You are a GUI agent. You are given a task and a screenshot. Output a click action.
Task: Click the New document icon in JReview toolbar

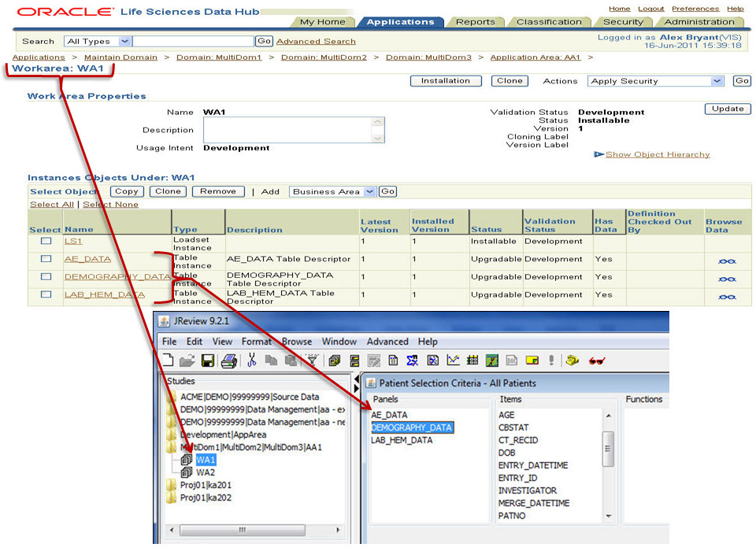(168, 360)
